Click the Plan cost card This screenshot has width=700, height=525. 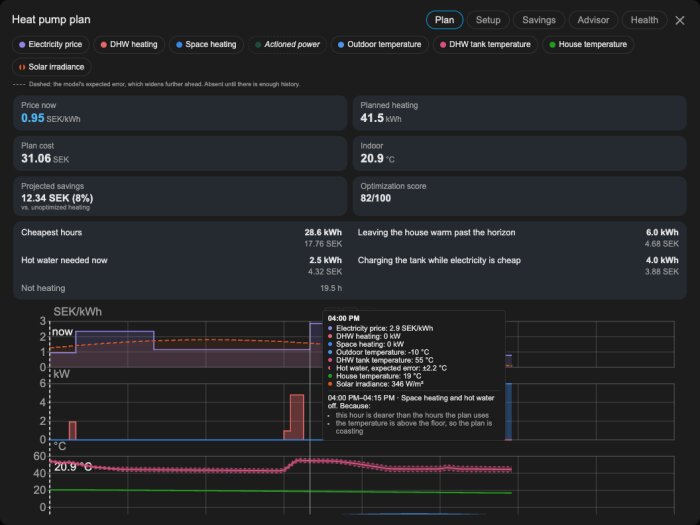pyautogui.click(x=180, y=153)
